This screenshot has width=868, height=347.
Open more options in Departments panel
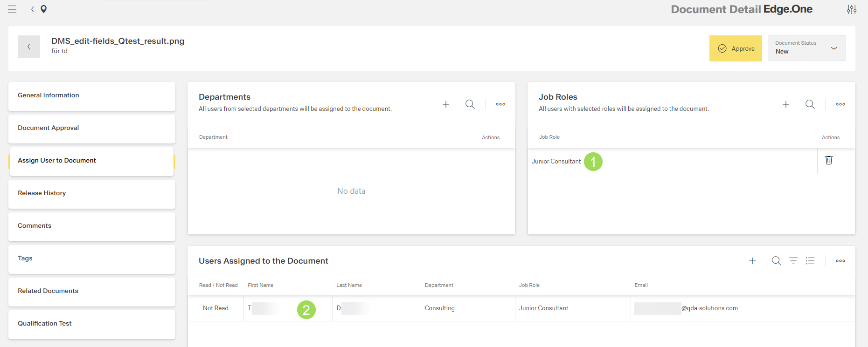tap(500, 104)
